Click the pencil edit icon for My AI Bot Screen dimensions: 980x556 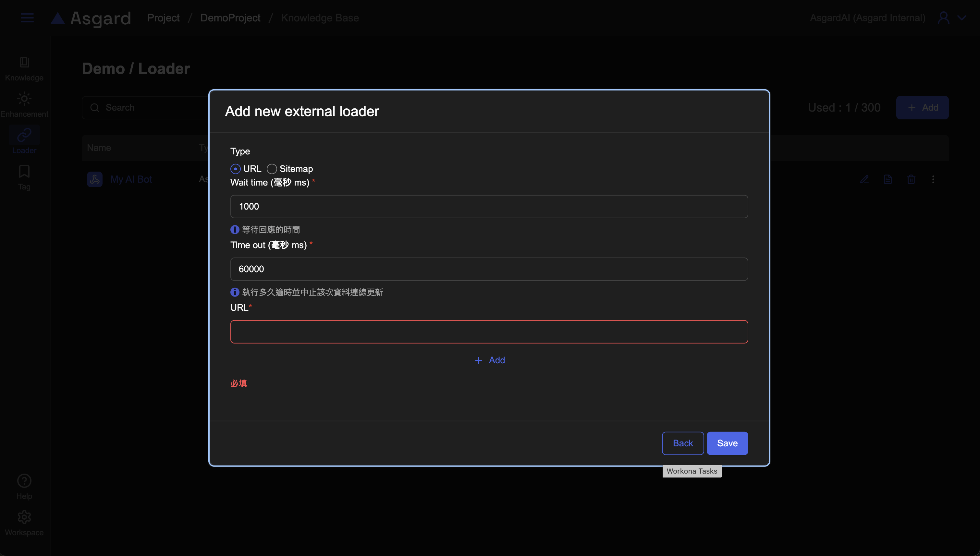[x=864, y=179]
